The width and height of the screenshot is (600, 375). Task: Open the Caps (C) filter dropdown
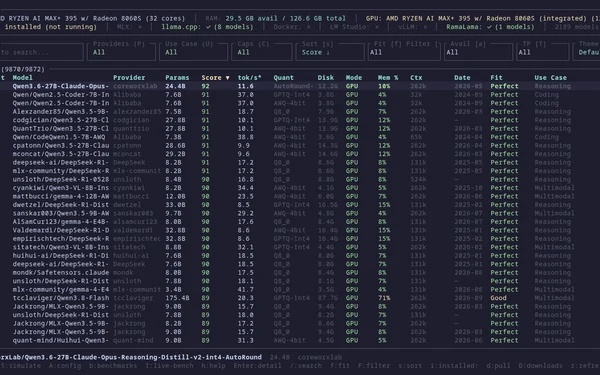click(262, 52)
